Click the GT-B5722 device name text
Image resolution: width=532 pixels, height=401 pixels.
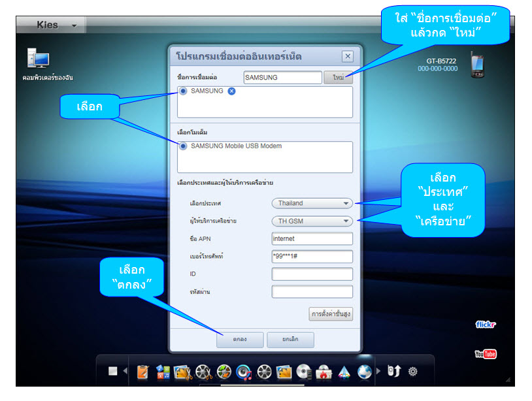pyautogui.click(x=441, y=61)
